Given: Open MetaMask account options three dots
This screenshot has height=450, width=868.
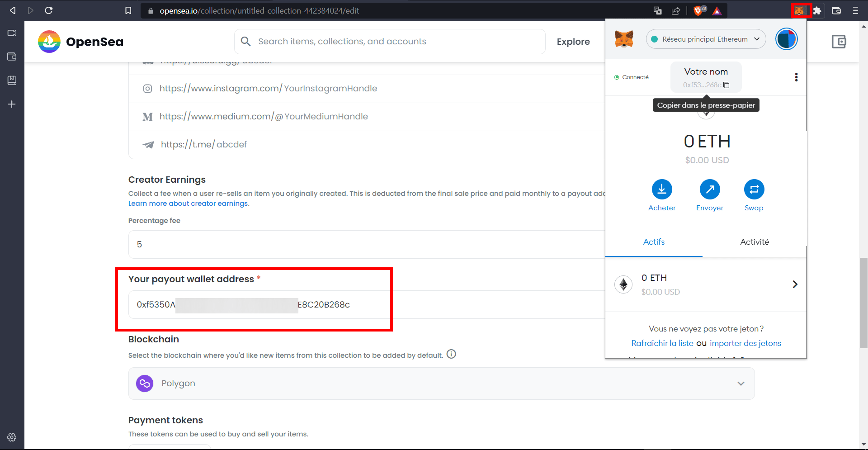Looking at the screenshot, I should 796,77.
